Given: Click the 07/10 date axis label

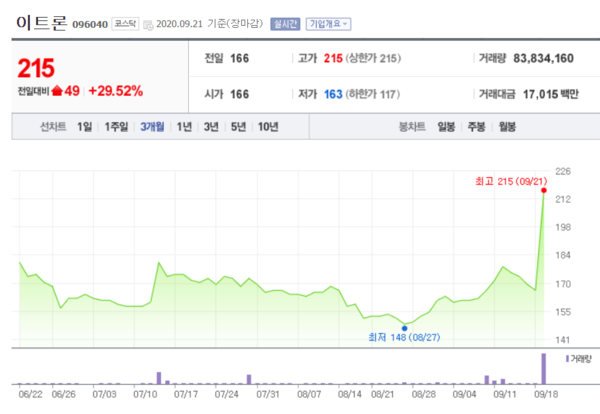Looking at the screenshot, I should click(x=145, y=394).
